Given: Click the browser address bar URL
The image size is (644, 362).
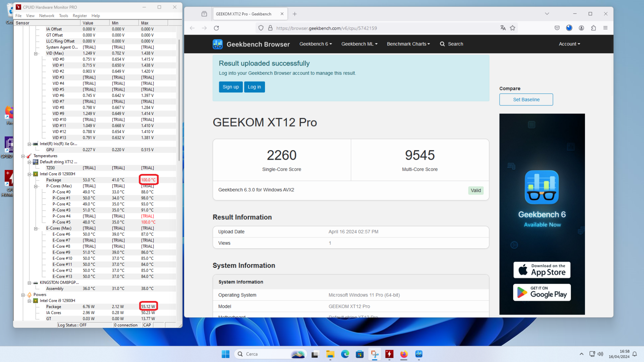Looking at the screenshot, I should click(x=326, y=28).
